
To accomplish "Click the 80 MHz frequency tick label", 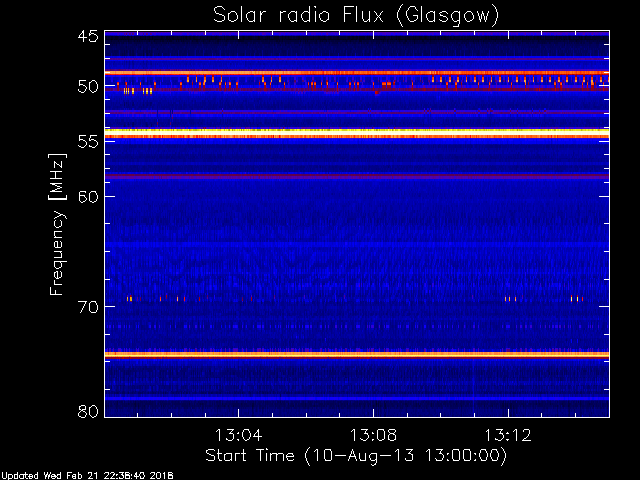I will (87, 411).
